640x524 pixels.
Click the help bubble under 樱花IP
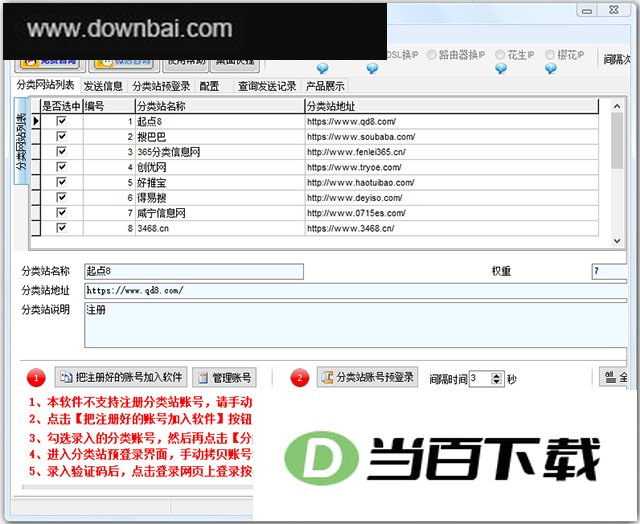(551, 68)
